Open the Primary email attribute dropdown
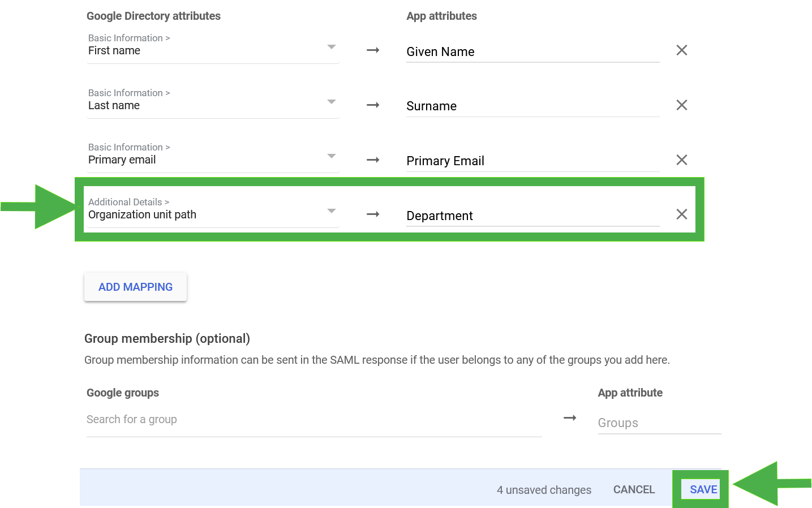Screen dimensions: 812x508 point(331,157)
